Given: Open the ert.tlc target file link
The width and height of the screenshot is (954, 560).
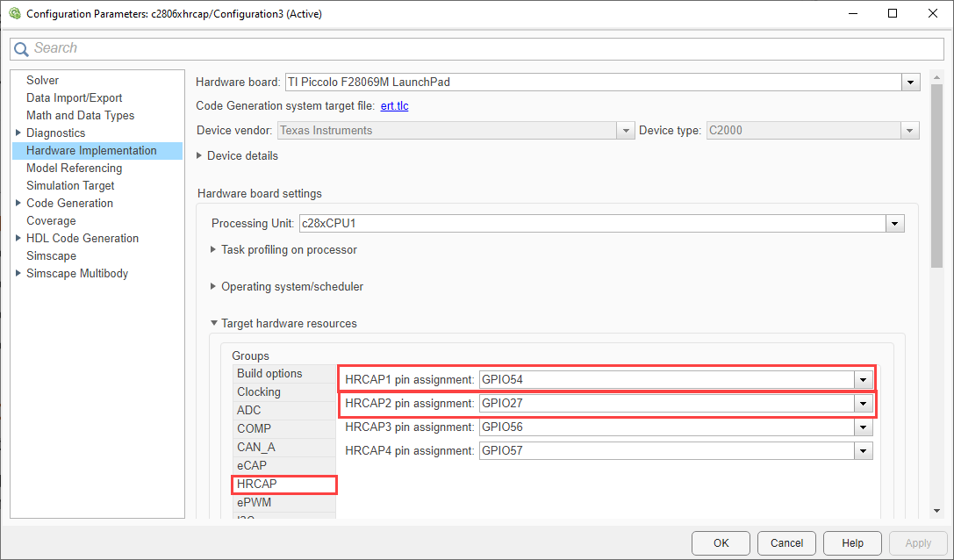Looking at the screenshot, I should coord(394,106).
